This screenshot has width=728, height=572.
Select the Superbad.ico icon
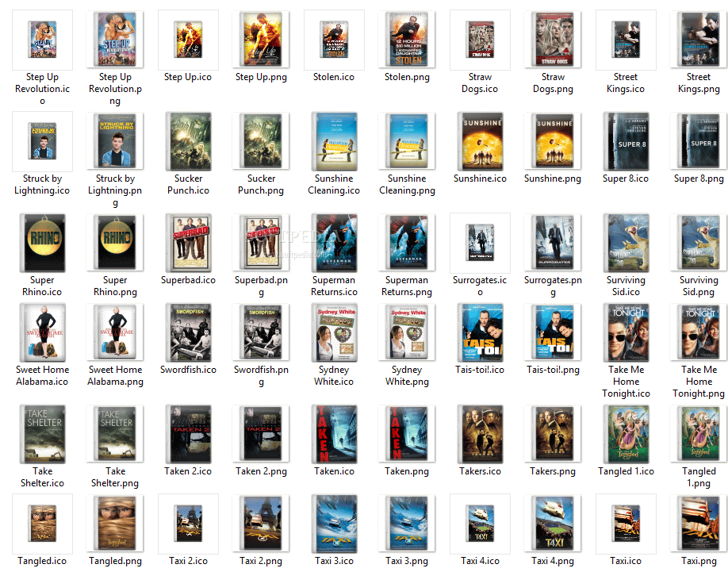pyautogui.click(x=188, y=243)
